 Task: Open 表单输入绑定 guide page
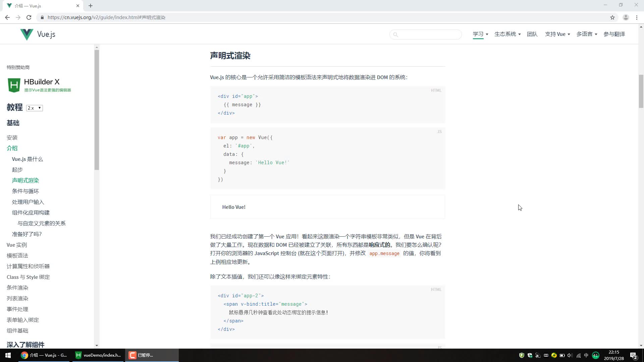click(x=23, y=320)
